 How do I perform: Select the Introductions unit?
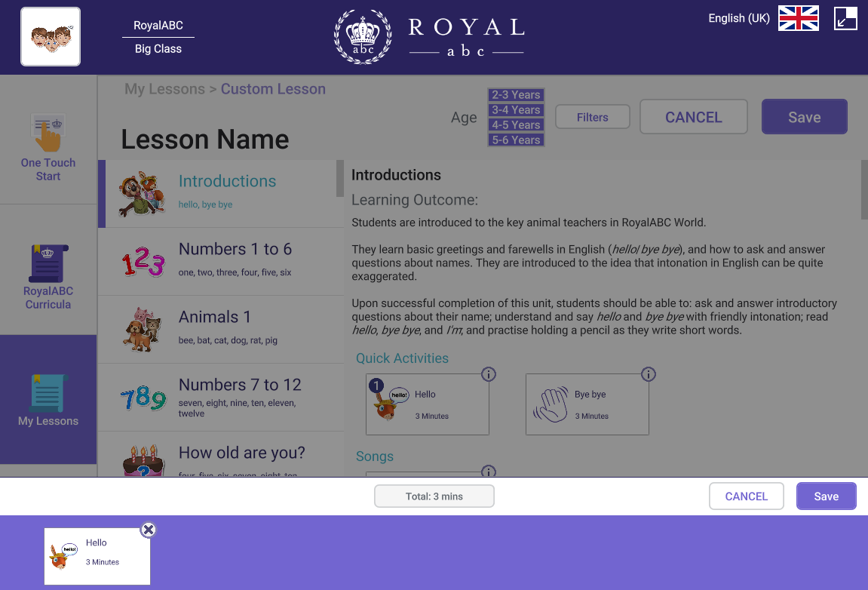point(221,194)
